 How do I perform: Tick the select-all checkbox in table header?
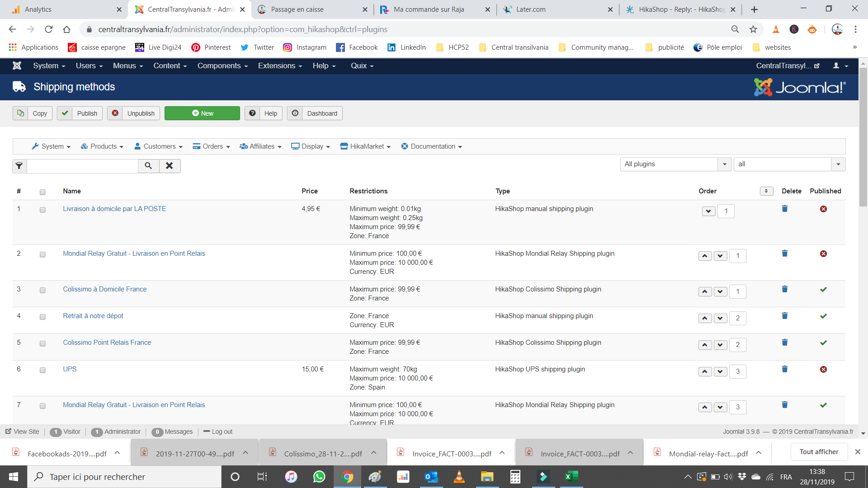(42, 192)
